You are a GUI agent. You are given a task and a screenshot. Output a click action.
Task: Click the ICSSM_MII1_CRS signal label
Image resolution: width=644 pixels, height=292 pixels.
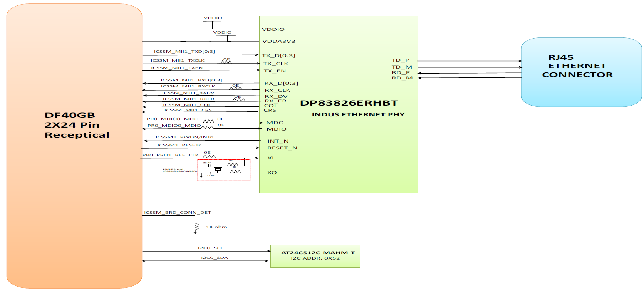coord(188,110)
